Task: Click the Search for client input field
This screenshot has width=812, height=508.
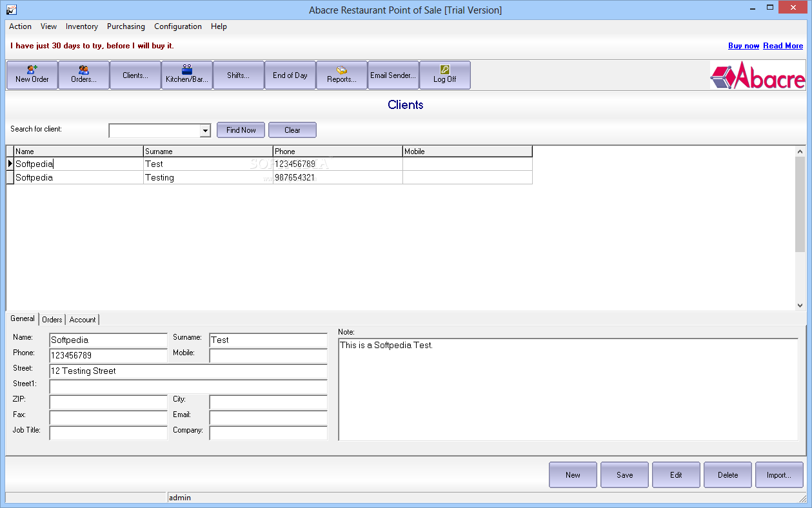Action: pos(155,131)
